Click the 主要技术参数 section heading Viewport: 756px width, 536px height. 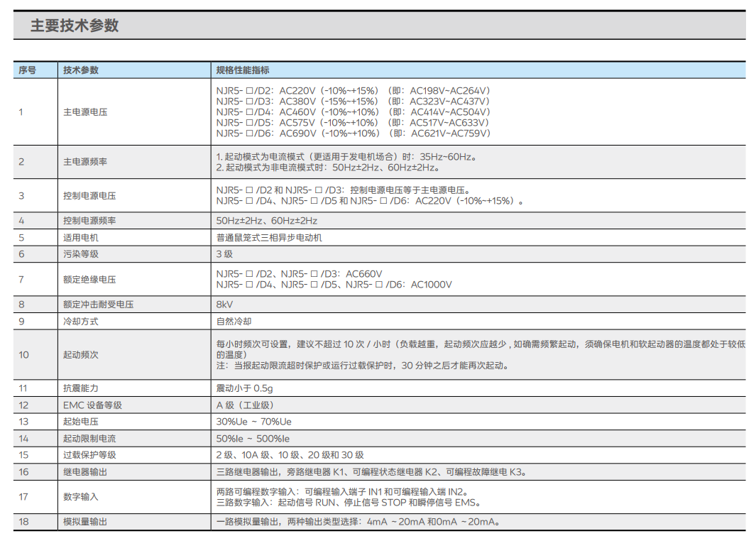tap(74, 26)
